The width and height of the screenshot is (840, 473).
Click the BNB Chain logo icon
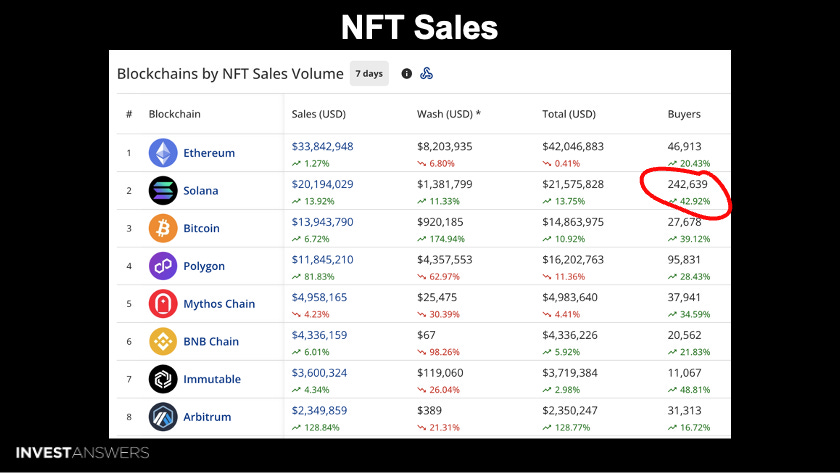(x=163, y=341)
